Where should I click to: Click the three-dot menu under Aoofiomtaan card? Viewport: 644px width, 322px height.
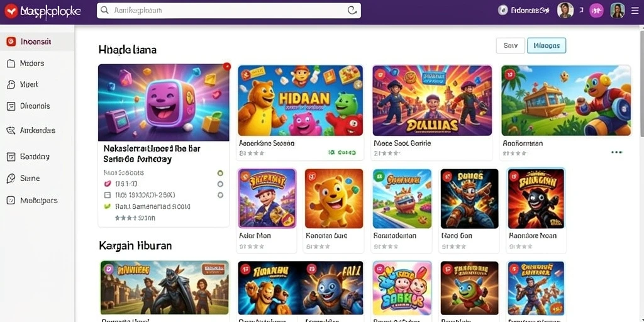[x=616, y=152]
